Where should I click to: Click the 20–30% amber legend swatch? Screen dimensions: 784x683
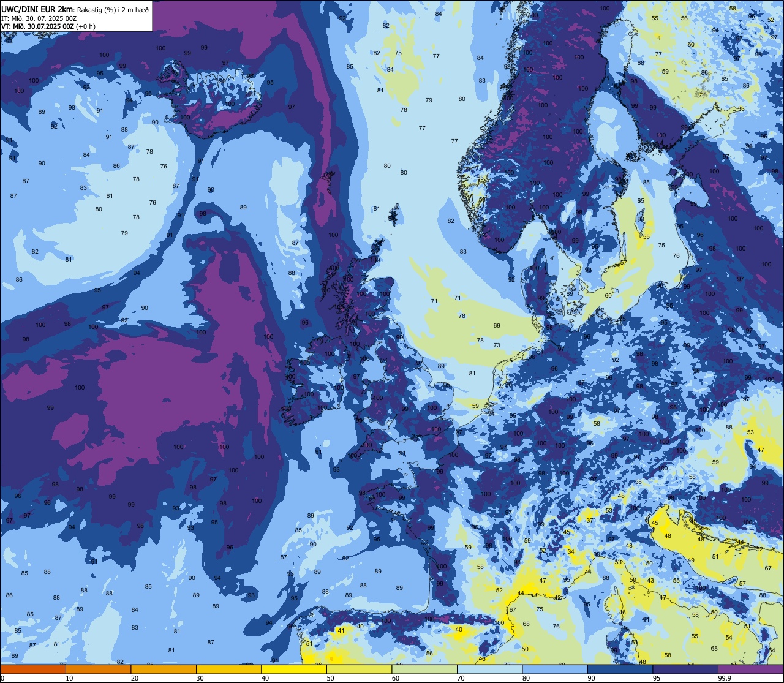pyautogui.click(x=164, y=669)
